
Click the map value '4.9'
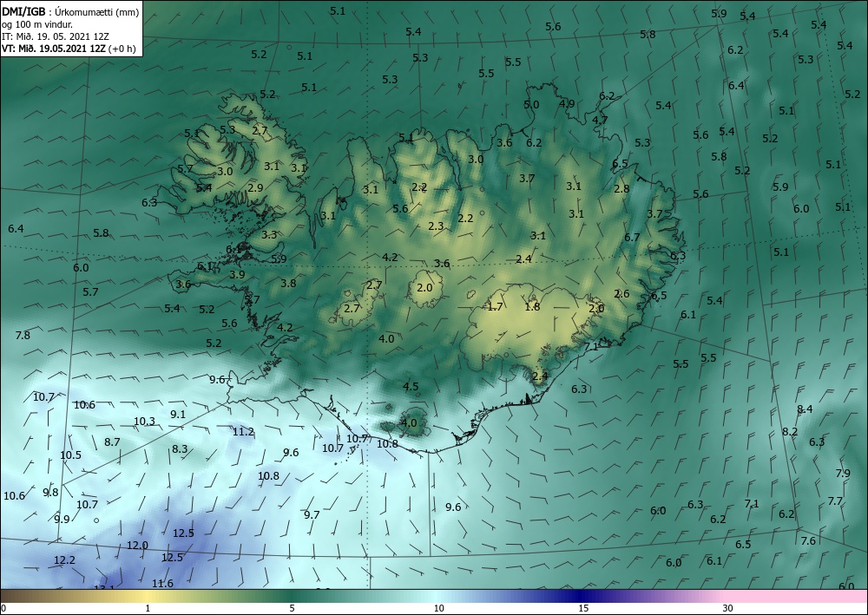pyautogui.click(x=566, y=103)
